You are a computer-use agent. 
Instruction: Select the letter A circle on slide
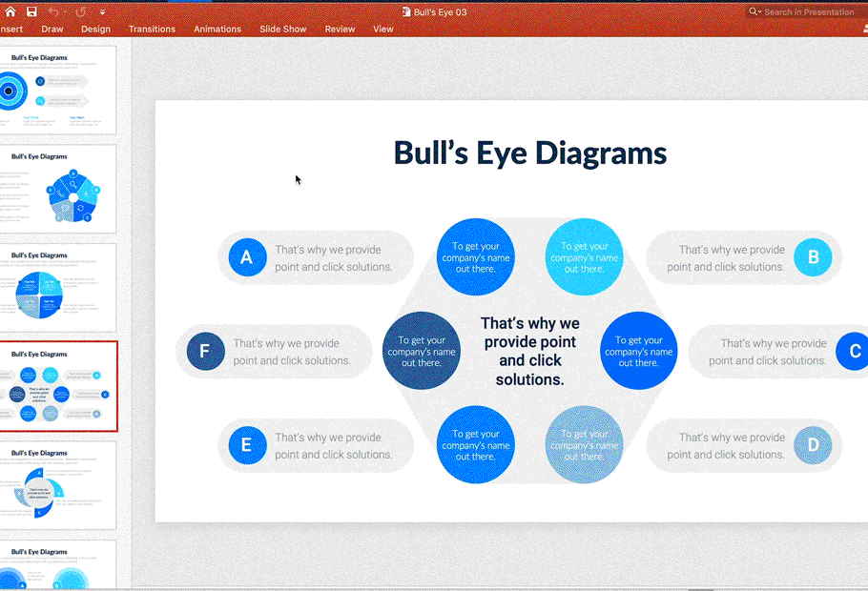[x=247, y=257]
